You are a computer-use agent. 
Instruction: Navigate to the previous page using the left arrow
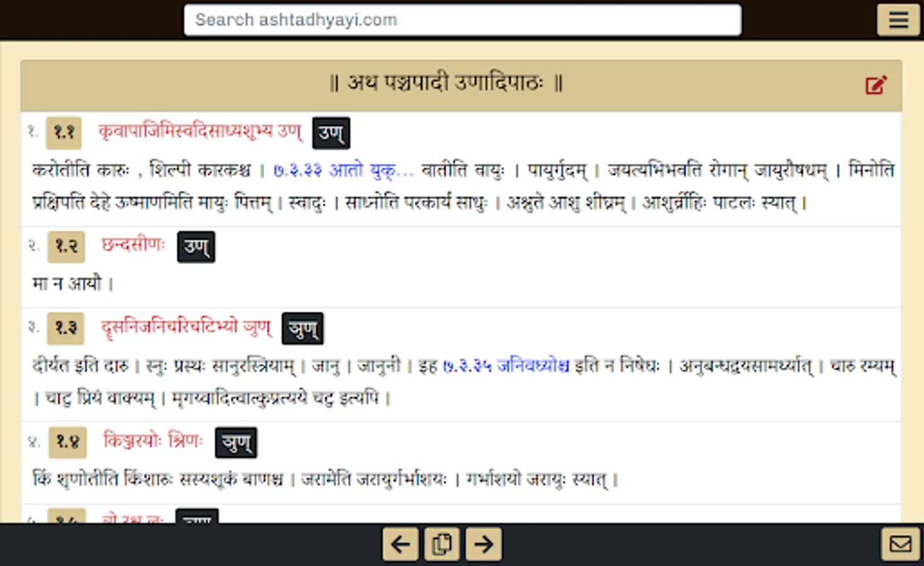(399, 544)
